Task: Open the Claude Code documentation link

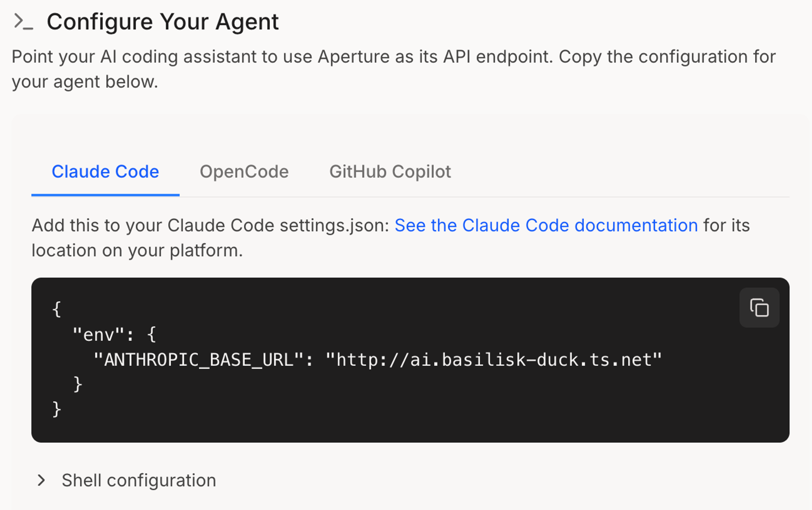Action: [x=546, y=225]
